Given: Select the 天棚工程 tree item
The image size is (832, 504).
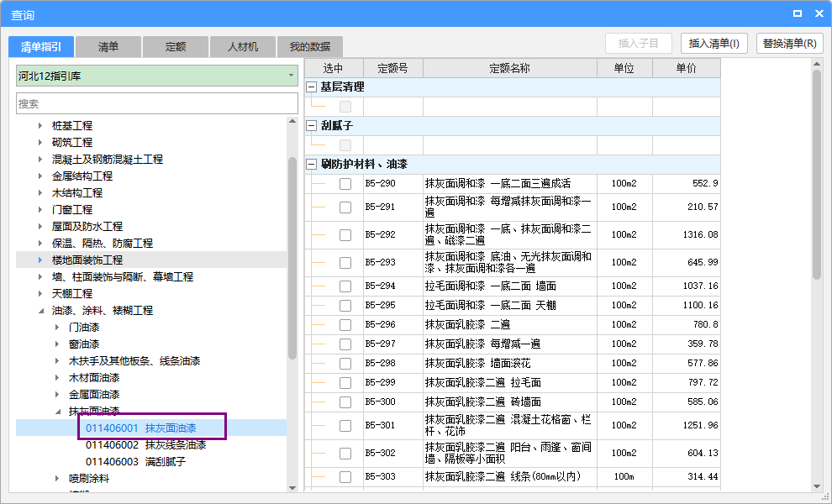Looking at the screenshot, I should point(72,293).
